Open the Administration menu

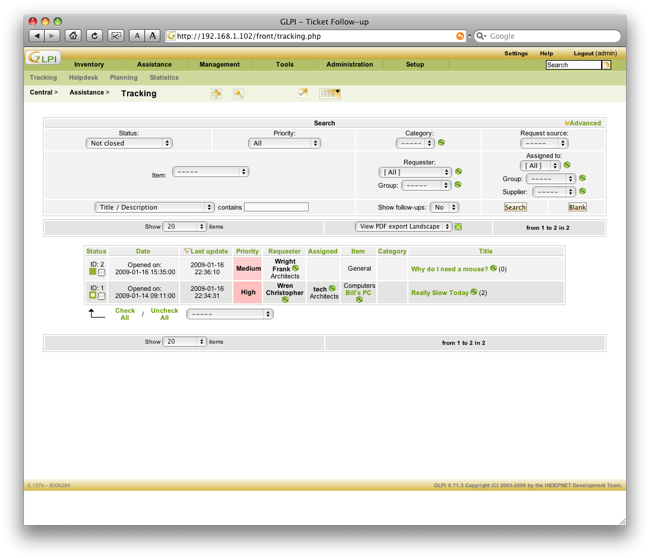(x=349, y=64)
